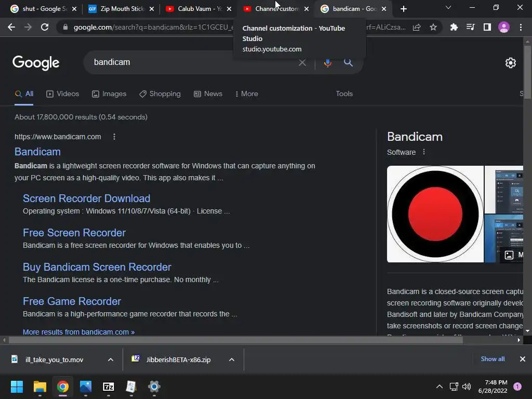Image resolution: width=532 pixels, height=399 pixels.
Task: Toggle the browser side panel
Action: coord(487,27)
